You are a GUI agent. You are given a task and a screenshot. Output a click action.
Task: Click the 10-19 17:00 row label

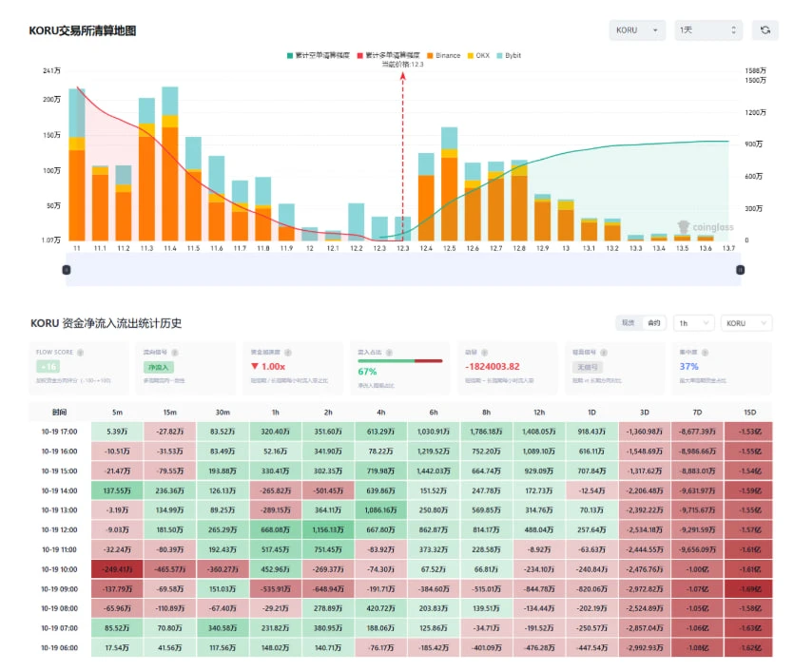click(x=59, y=432)
